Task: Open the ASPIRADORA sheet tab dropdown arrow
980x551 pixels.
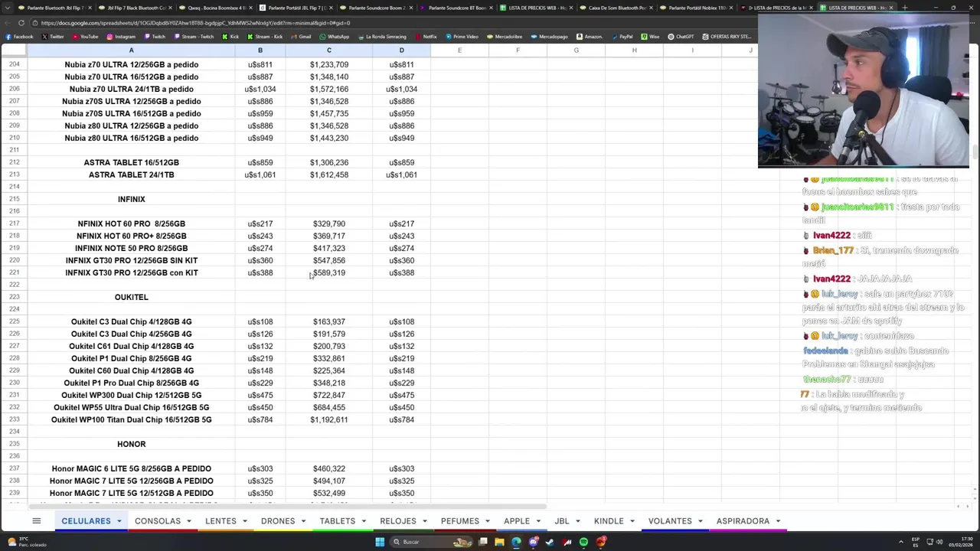Action: 778,521
